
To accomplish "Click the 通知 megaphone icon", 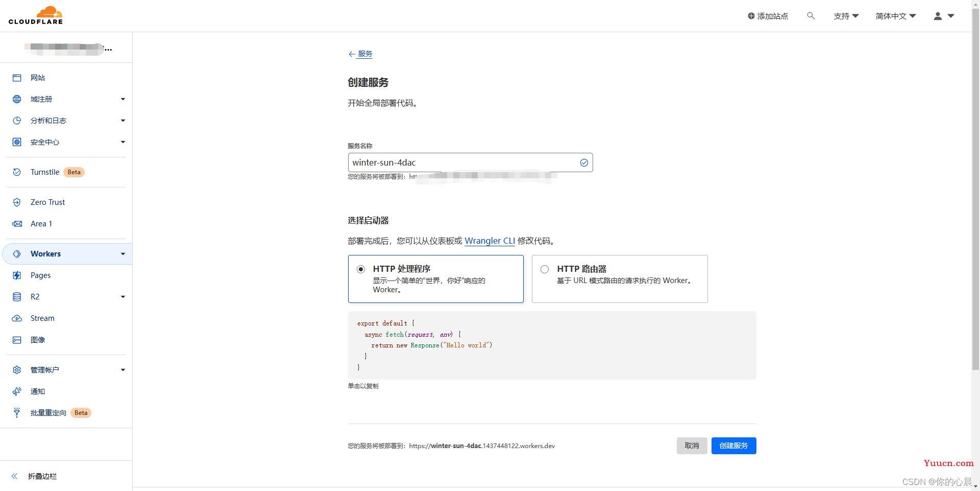I will click(x=17, y=391).
